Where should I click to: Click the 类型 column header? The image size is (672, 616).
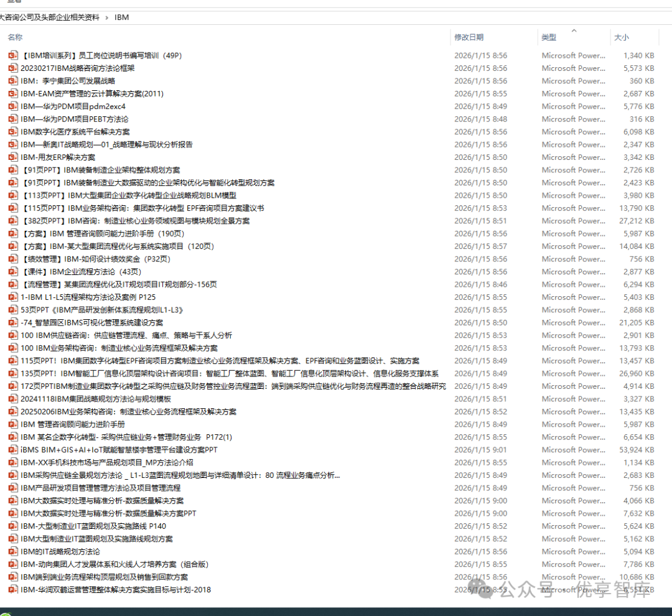pos(549,37)
